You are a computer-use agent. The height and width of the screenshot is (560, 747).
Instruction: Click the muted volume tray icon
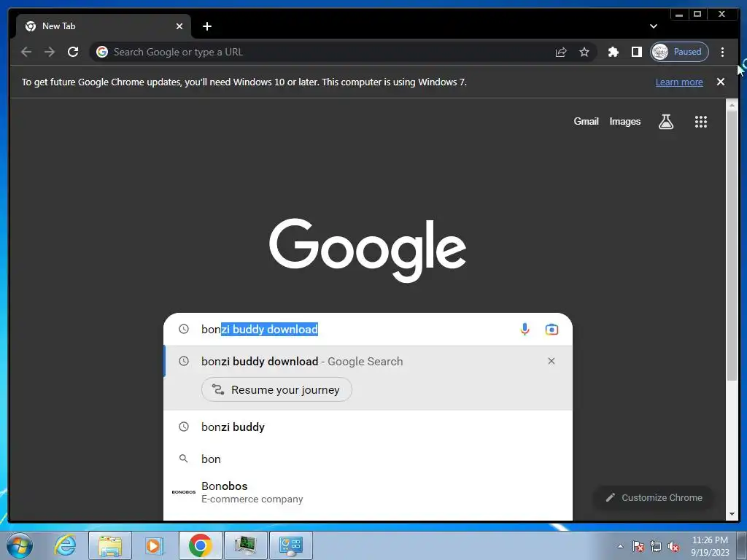click(x=673, y=547)
